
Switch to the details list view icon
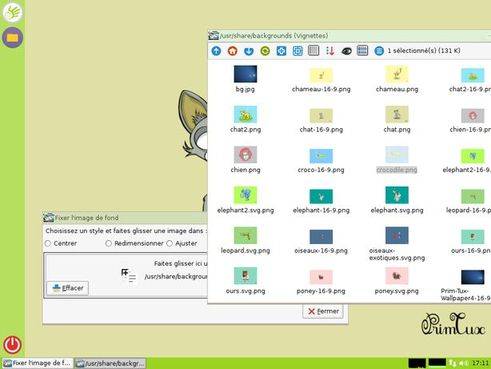coord(313,51)
